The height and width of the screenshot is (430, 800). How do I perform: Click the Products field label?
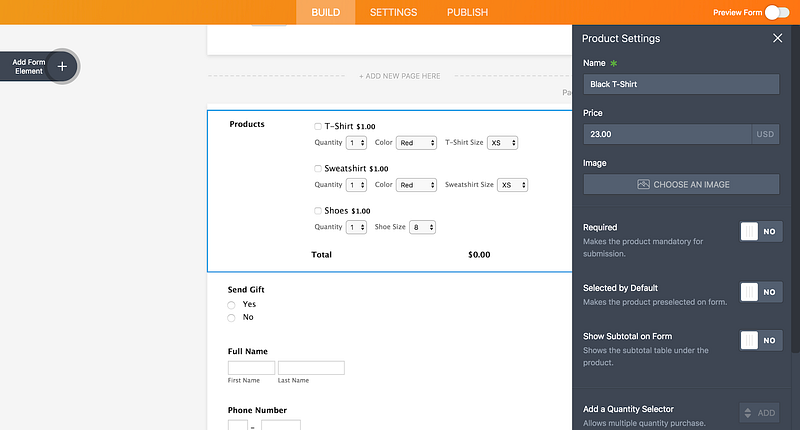coord(247,124)
